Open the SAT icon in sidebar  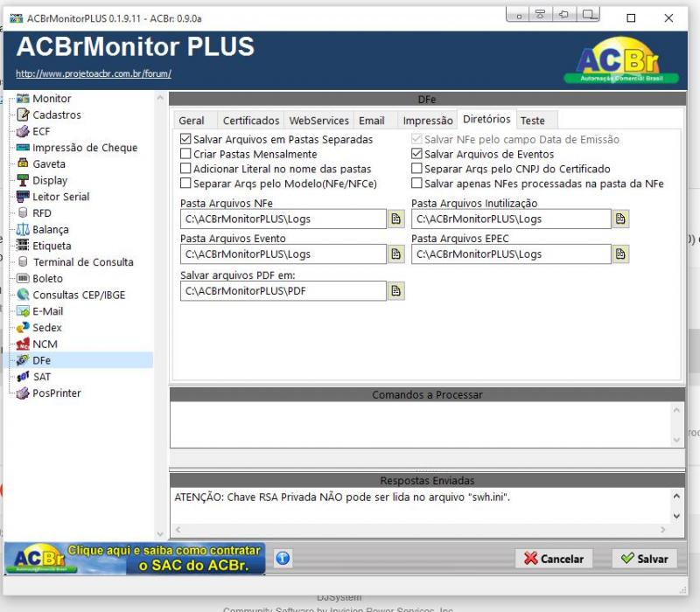(x=23, y=377)
